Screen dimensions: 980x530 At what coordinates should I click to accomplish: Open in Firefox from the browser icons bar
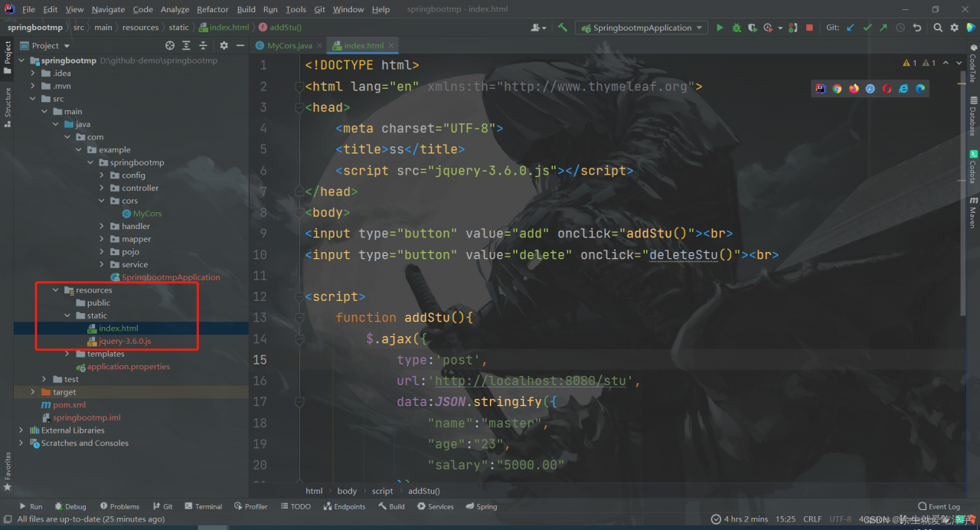click(854, 89)
